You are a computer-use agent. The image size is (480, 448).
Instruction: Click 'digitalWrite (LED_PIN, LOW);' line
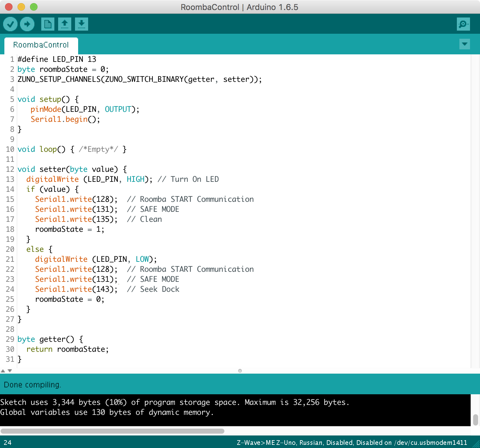click(96, 259)
